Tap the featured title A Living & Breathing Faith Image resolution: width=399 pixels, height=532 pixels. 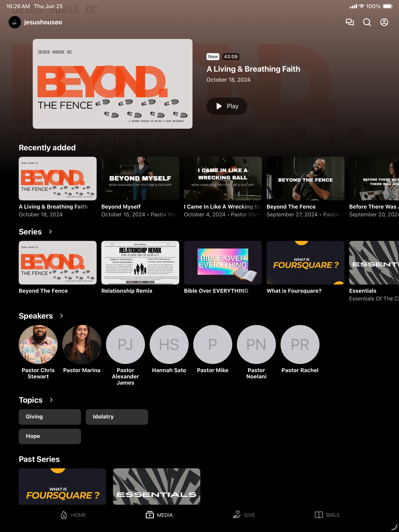[253, 69]
